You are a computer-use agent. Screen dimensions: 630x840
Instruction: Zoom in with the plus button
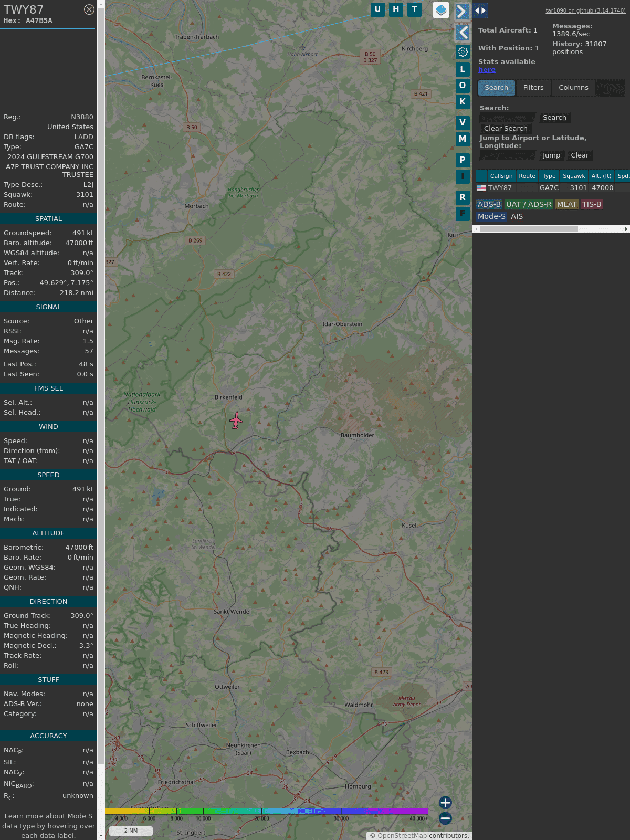445,802
